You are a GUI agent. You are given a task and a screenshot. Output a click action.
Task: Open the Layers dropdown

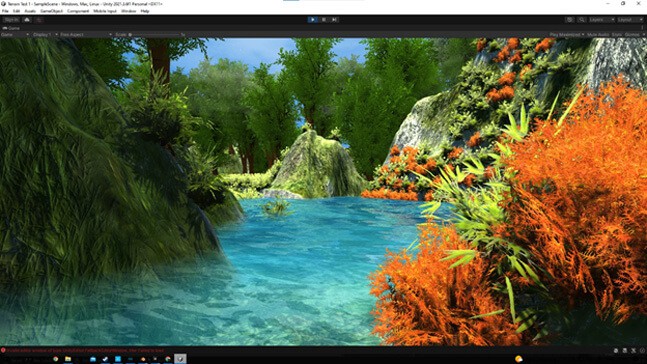tap(602, 19)
